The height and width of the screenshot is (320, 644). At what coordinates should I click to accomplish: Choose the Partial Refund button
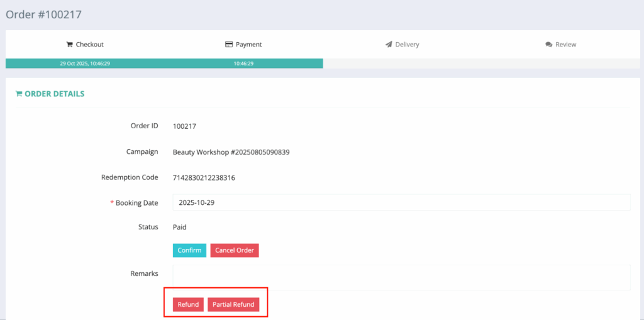pos(233,304)
